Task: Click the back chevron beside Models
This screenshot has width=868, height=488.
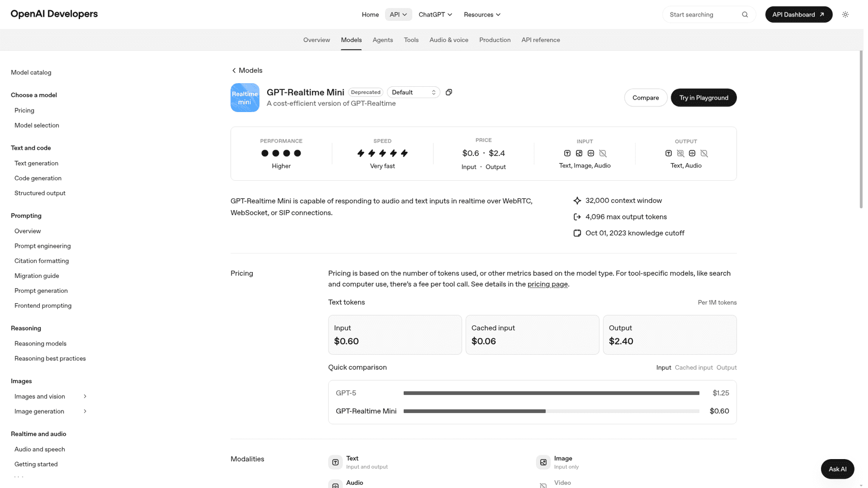Action: pos(234,70)
